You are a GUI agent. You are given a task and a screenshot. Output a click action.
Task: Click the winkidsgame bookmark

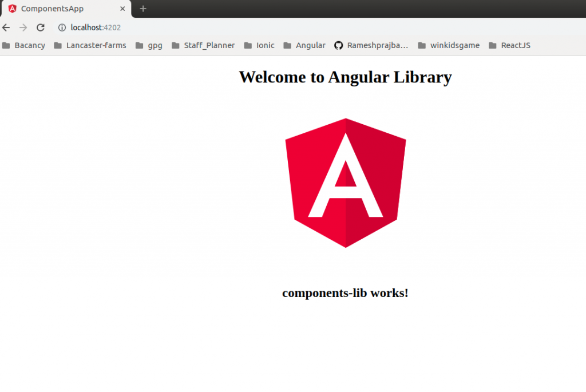pos(455,45)
